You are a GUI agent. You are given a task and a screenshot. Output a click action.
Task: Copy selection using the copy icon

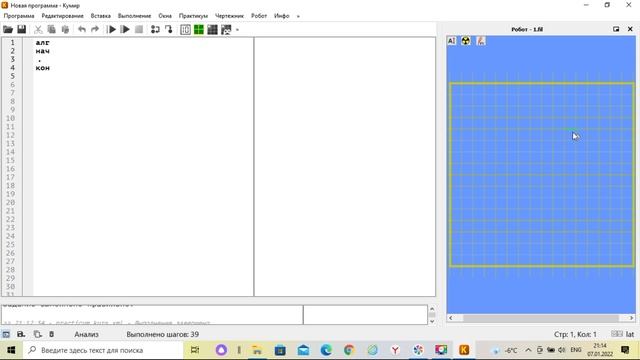click(51, 29)
